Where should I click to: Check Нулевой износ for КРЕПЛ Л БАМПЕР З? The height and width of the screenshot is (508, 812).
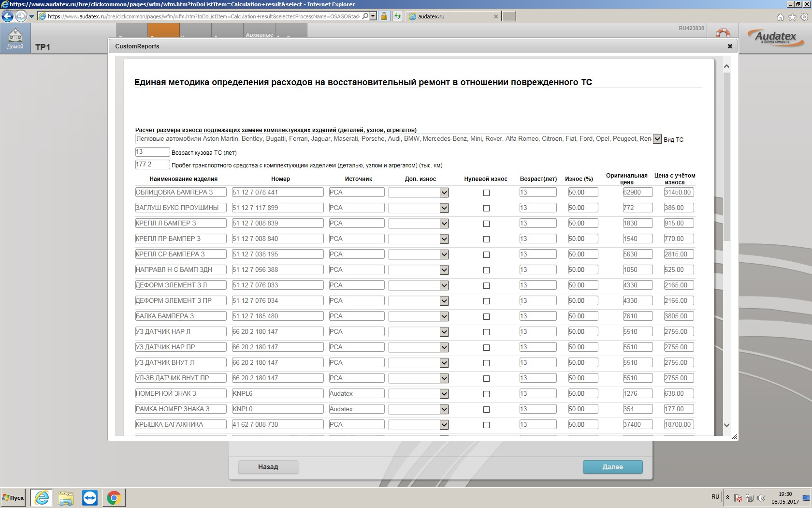(487, 224)
